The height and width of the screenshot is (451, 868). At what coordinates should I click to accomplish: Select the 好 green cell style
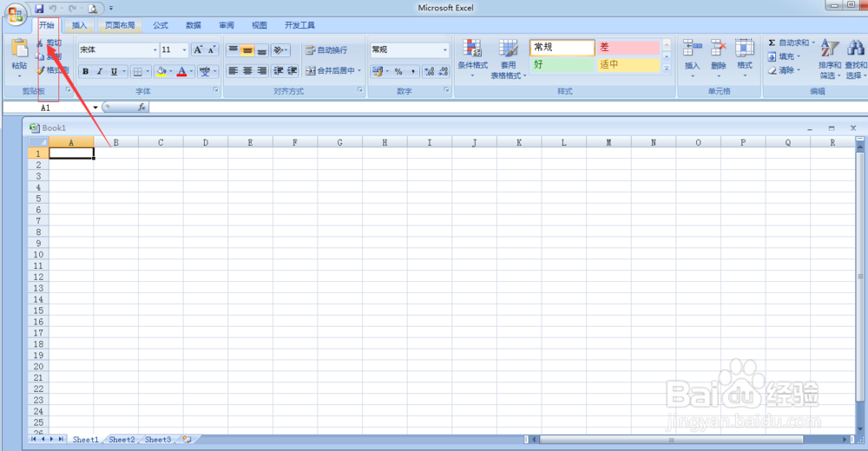[562, 65]
